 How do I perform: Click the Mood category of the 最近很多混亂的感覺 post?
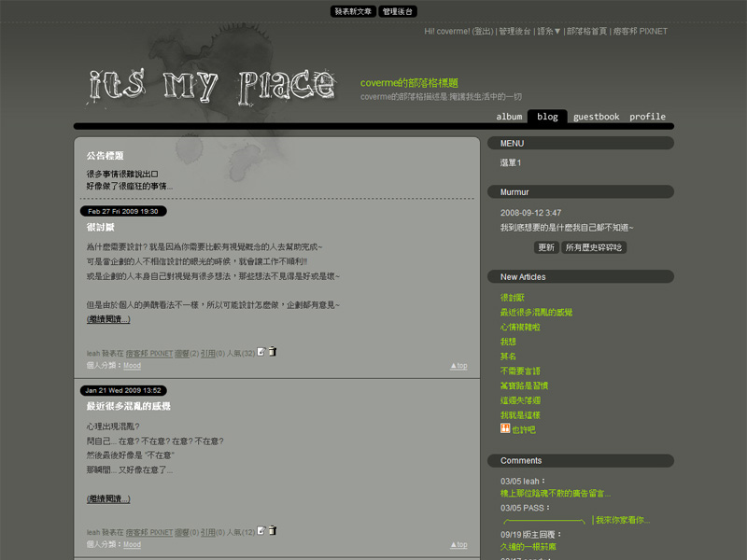132,544
